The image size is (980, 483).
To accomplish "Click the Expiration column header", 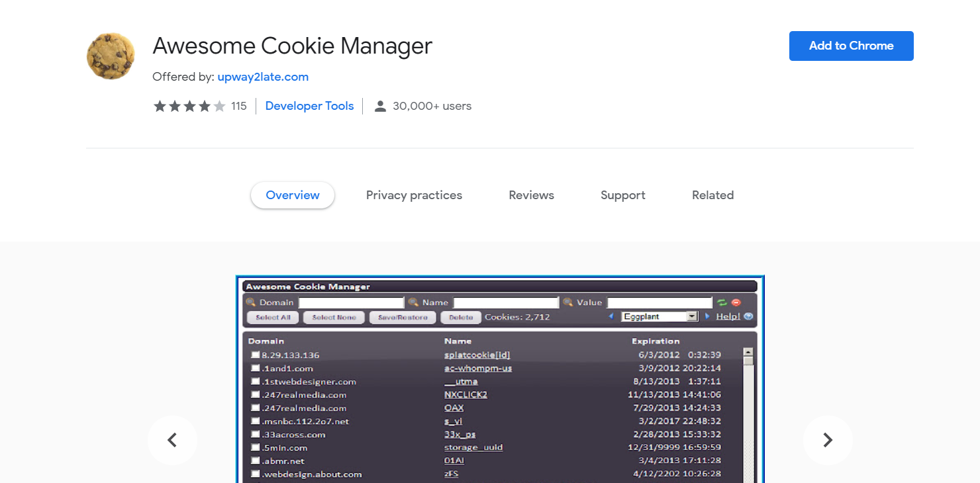I will point(656,341).
